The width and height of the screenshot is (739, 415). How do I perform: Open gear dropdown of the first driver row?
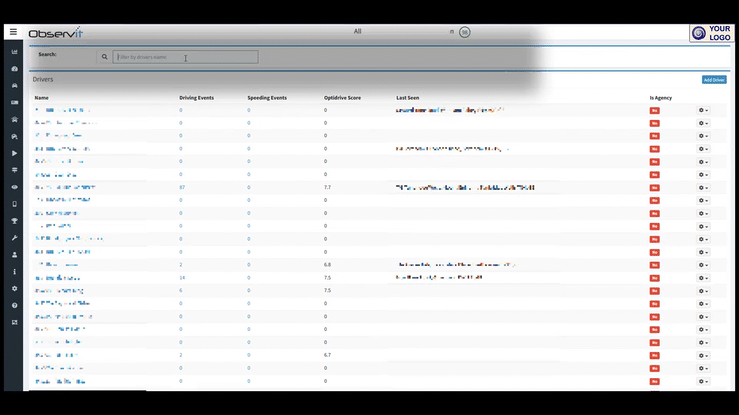tap(703, 110)
